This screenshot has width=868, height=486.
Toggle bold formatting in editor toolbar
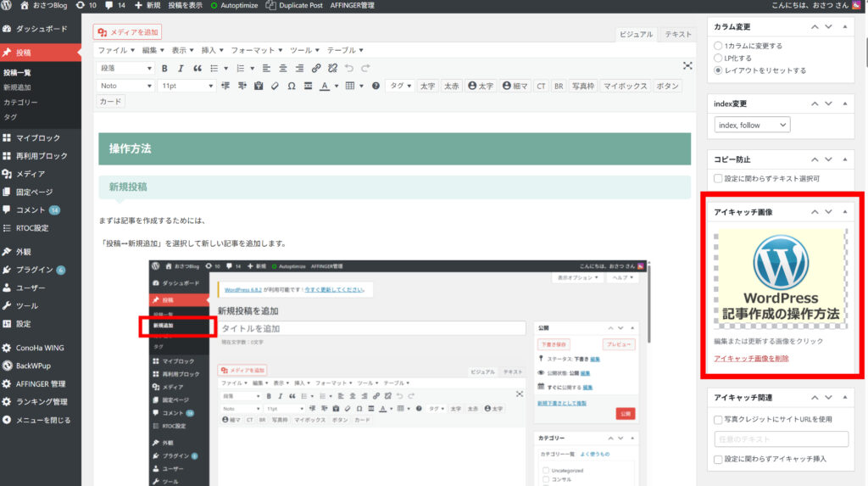click(164, 68)
